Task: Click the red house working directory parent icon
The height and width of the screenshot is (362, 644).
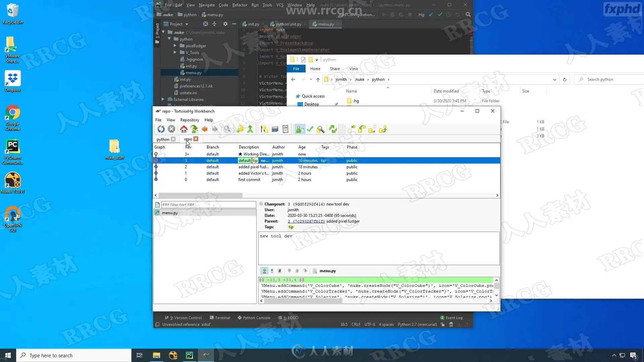Action: click(x=183, y=129)
